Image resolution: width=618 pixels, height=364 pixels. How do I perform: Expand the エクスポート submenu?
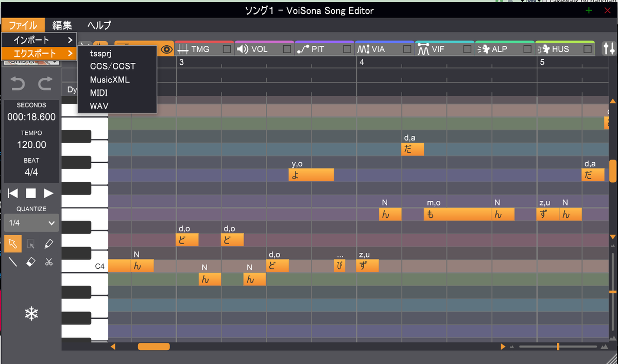click(x=39, y=53)
